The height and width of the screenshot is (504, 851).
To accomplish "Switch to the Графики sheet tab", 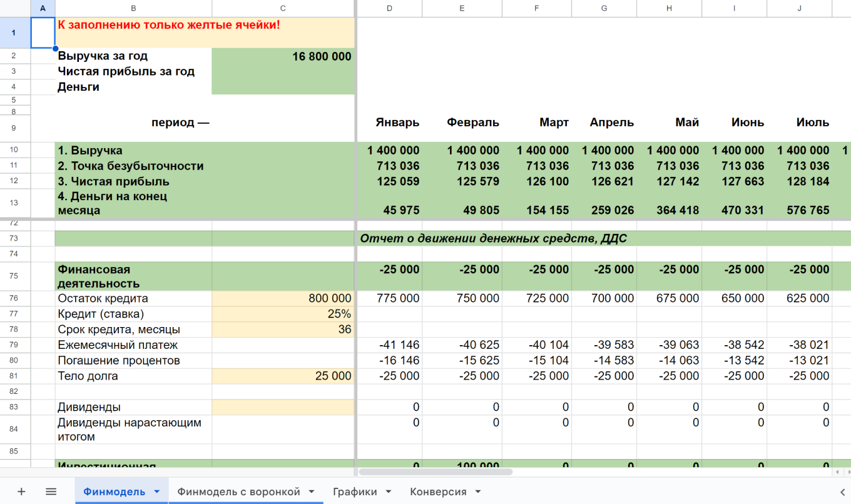I will (x=355, y=491).
